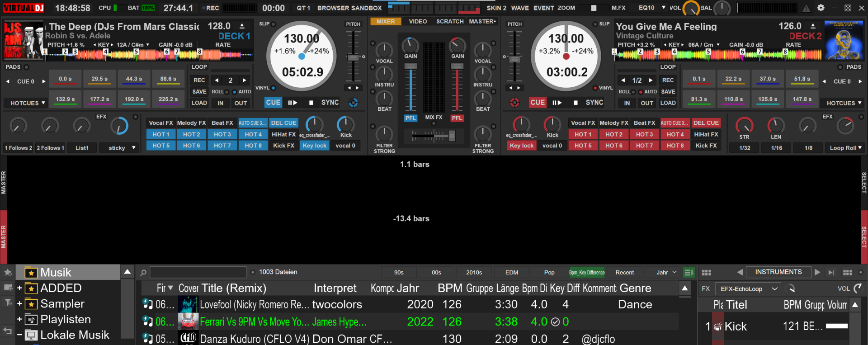
Task: Open the favorites star icon in browser sidebar
Action: pyautogui.click(x=8, y=272)
